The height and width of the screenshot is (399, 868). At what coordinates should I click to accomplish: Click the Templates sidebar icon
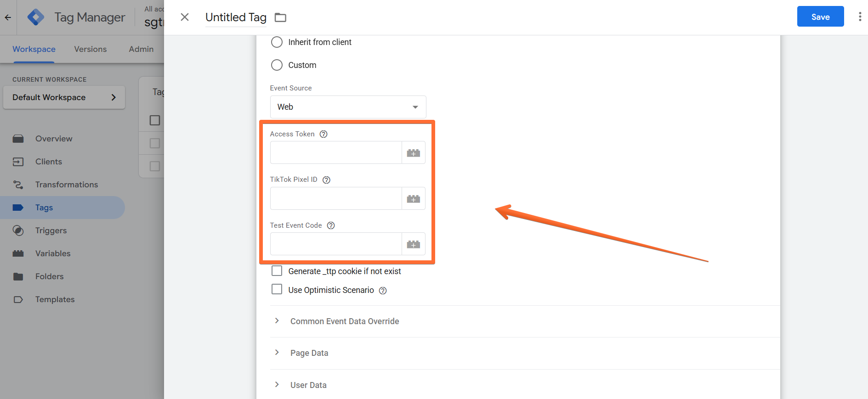(x=18, y=299)
